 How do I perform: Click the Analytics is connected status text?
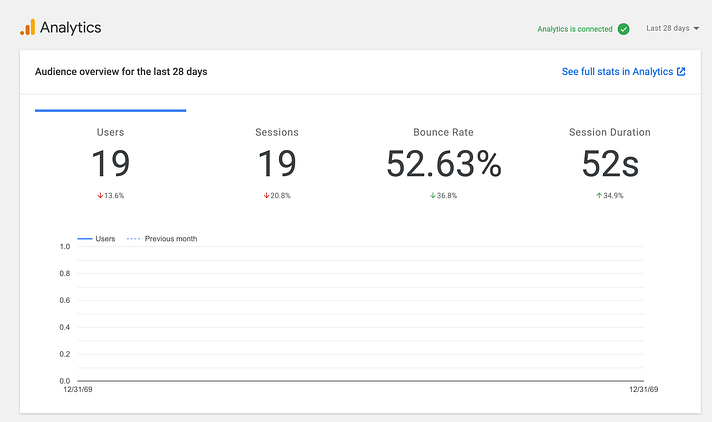pos(575,29)
